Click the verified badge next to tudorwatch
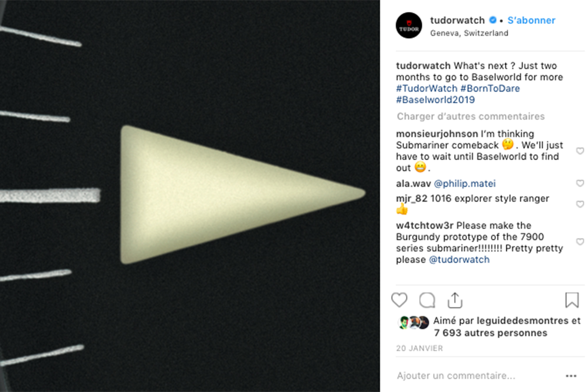This screenshot has width=588, height=392. 493,20
